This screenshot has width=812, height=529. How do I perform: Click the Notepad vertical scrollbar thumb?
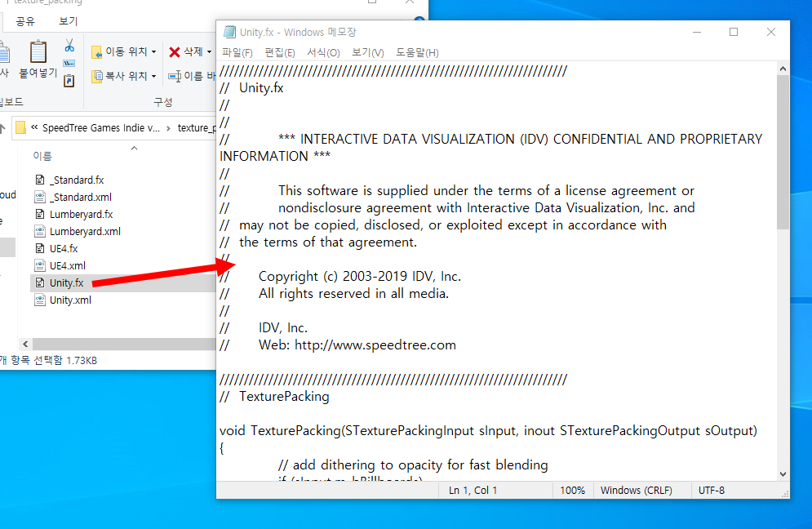[783, 153]
